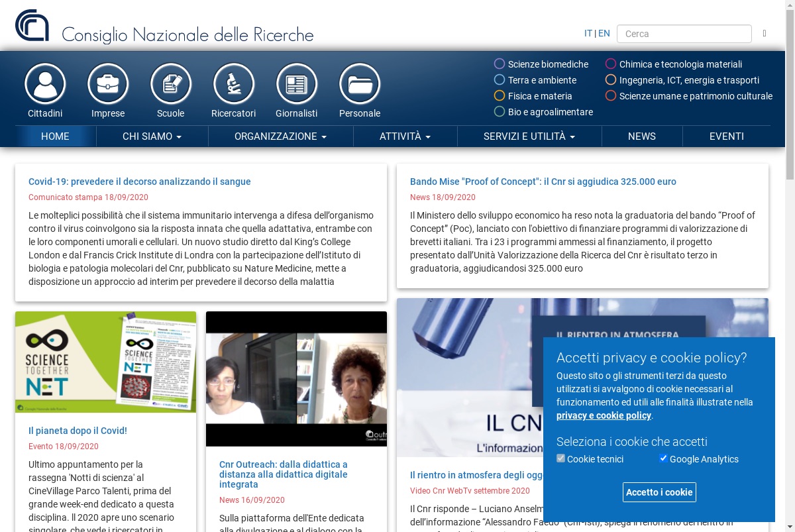Viewport: 795px width, 532px height.
Task: Select Chimica e tecnologia materiali circle
Action: click(611, 64)
